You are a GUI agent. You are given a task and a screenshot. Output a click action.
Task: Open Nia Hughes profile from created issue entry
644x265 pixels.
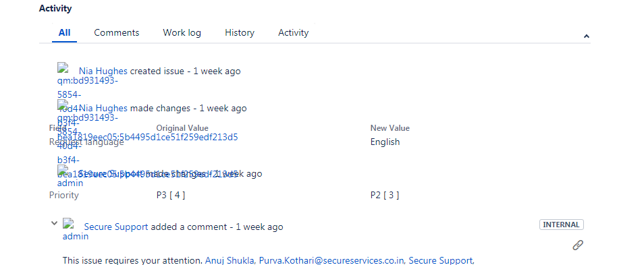[103, 71]
